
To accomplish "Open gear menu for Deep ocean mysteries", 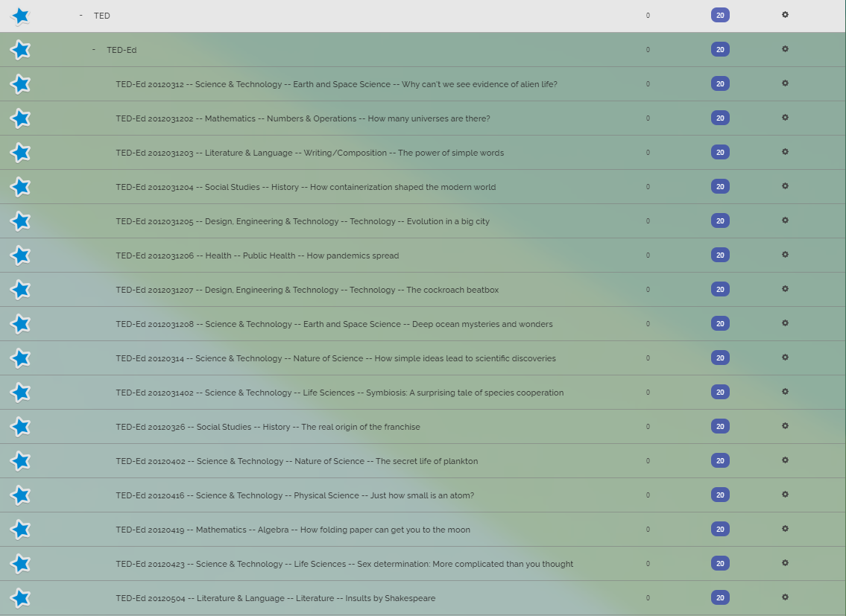I will (x=785, y=323).
